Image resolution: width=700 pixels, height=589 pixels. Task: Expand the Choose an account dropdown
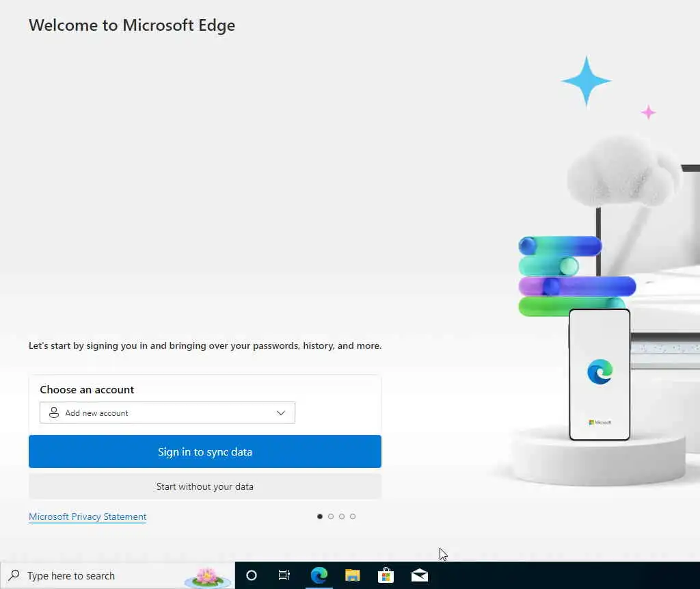click(x=167, y=413)
